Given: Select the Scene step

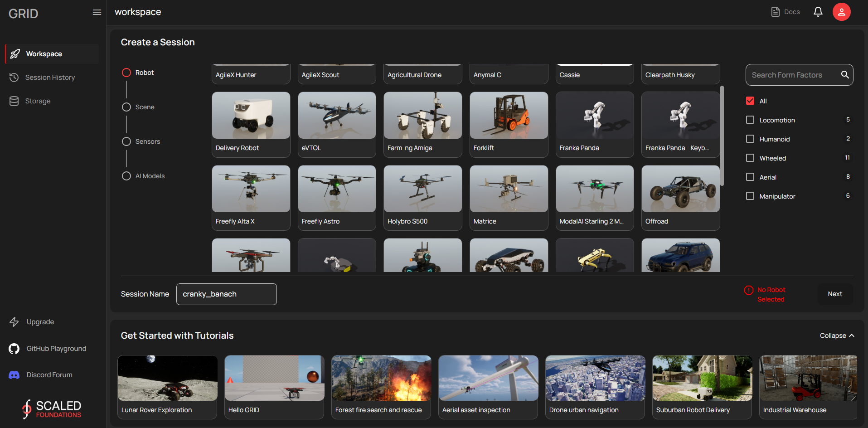Looking at the screenshot, I should click(139, 107).
